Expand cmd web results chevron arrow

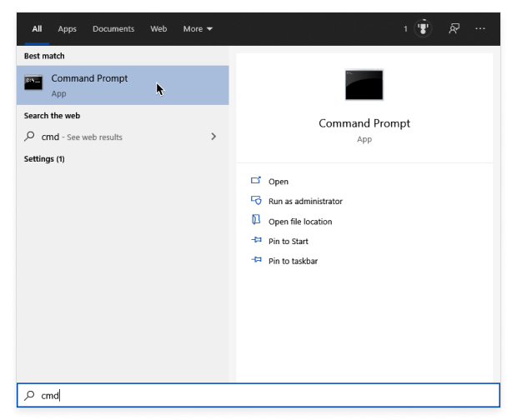coord(213,136)
